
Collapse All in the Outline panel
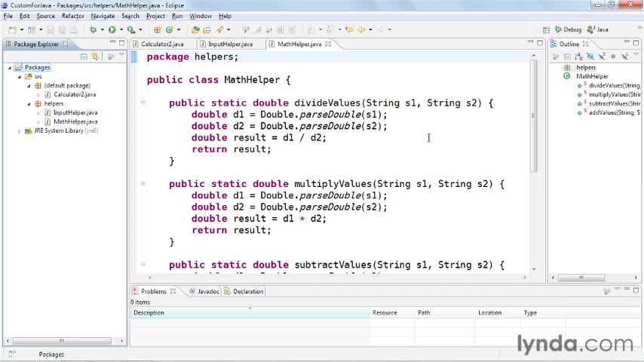tap(567, 57)
